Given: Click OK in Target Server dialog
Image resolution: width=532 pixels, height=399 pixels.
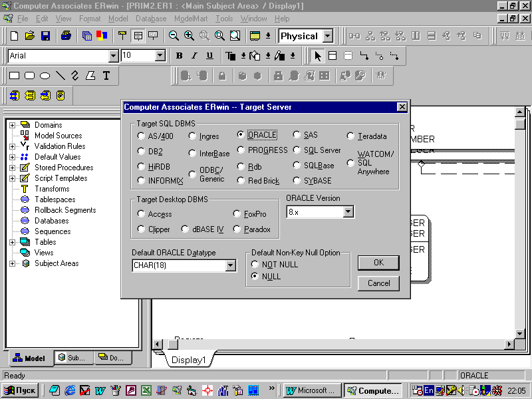Looking at the screenshot, I should point(378,263).
